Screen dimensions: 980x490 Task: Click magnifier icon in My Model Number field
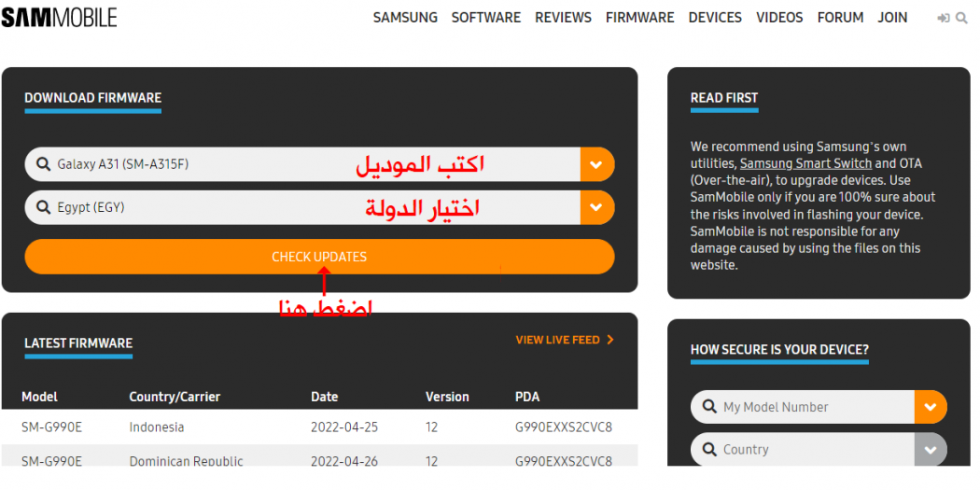click(x=709, y=407)
